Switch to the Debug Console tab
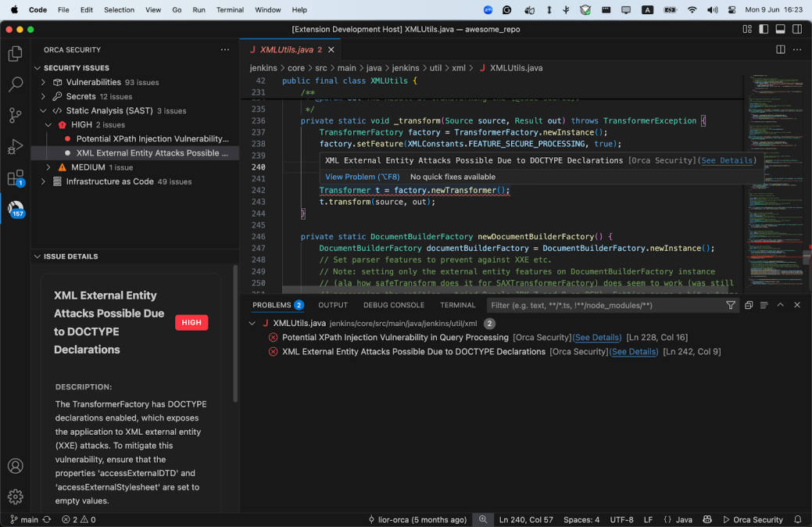This screenshot has height=527, width=812. tap(394, 305)
